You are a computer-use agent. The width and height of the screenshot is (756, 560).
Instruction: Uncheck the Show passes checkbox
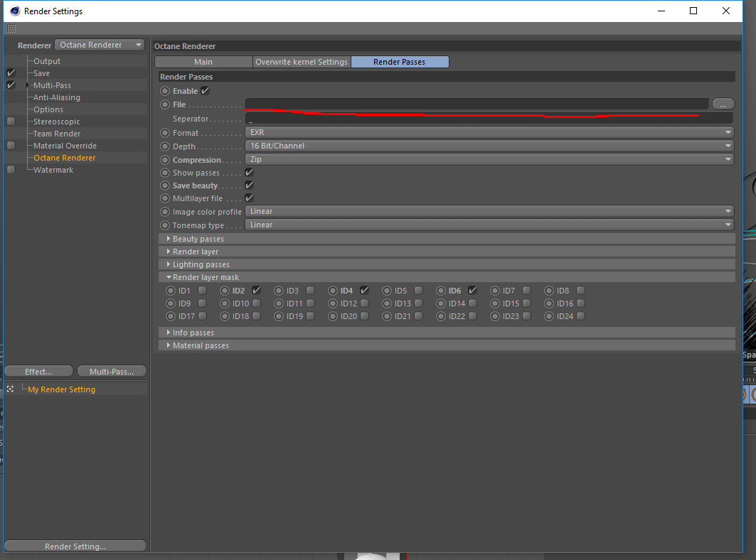249,172
